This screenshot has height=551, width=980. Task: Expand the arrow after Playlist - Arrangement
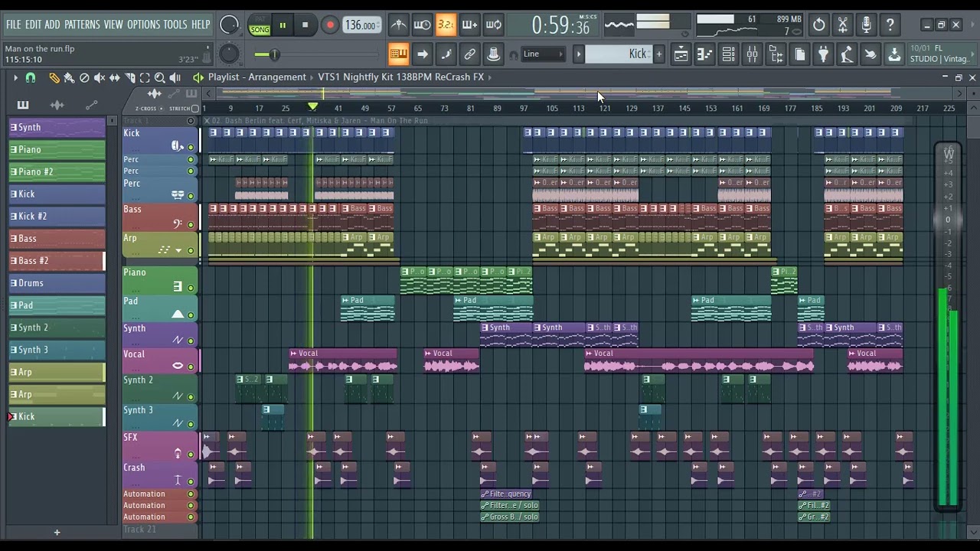311,77
